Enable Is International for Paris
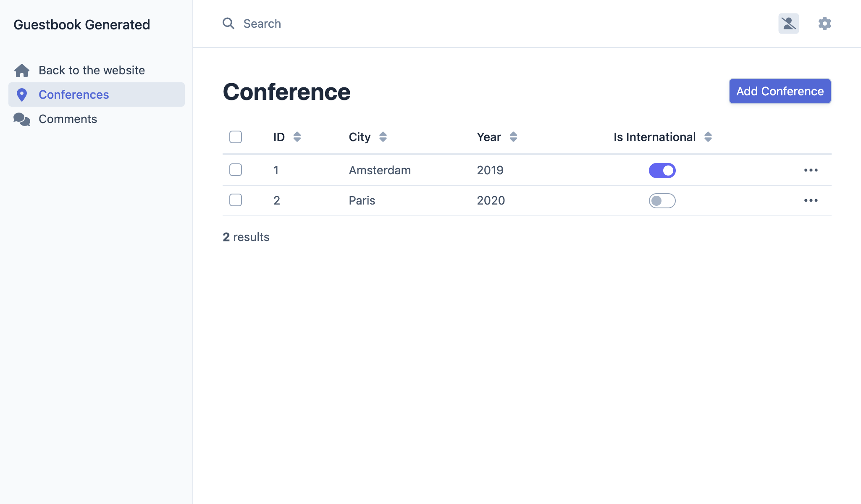Image resolution: width=861 pixels, height=504 pixels. tap(662, 201)
